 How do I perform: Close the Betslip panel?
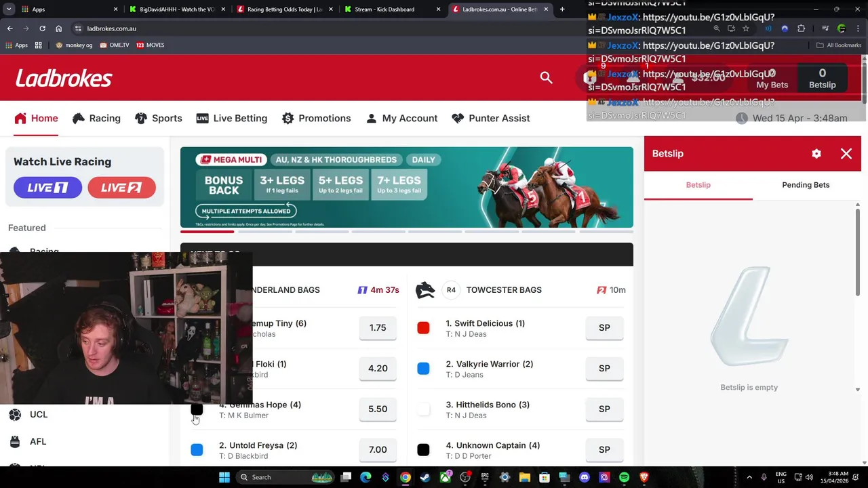846,154
